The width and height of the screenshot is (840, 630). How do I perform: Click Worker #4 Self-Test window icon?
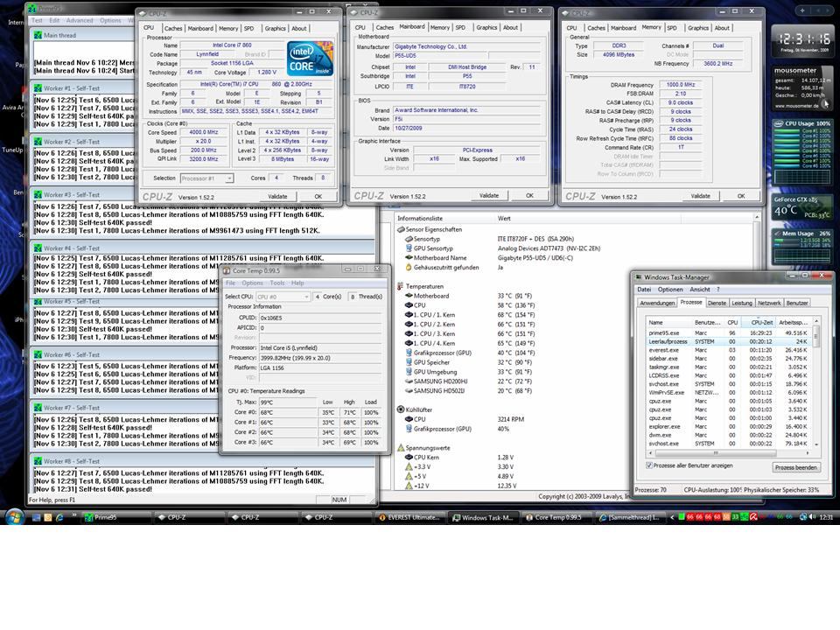(38, 248)
